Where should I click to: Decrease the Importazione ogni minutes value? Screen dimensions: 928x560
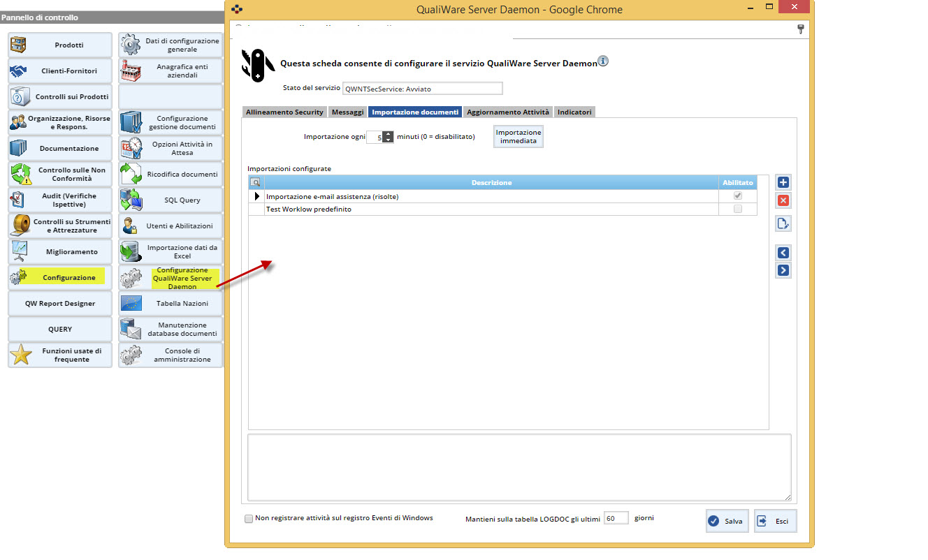click(388, 140)
